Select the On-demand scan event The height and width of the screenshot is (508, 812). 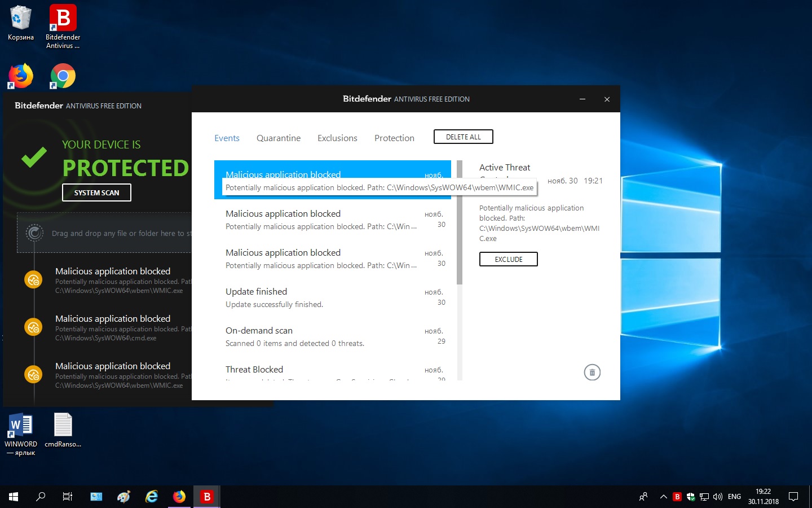[x=333, y=336]
